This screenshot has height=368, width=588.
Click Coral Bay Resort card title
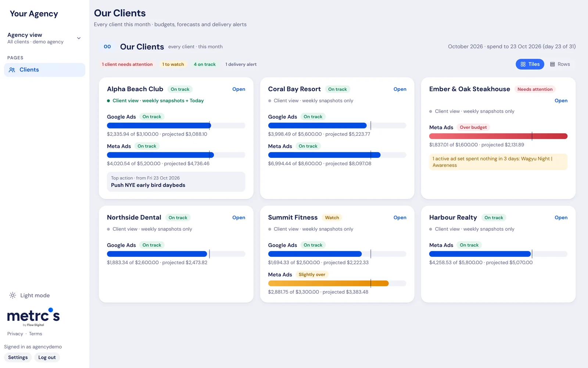(x=294, y=89)
